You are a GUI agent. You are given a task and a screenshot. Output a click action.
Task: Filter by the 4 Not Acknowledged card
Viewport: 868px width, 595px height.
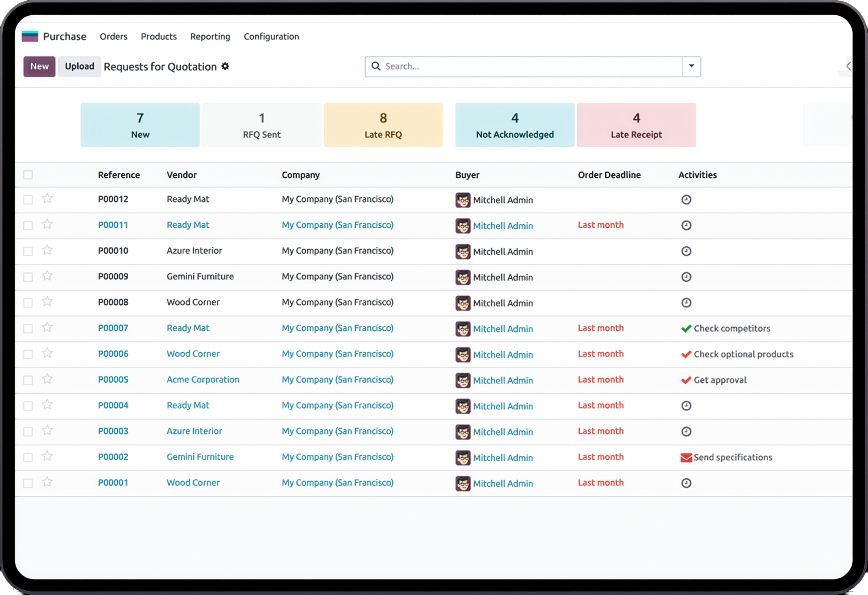coord(515,125)
